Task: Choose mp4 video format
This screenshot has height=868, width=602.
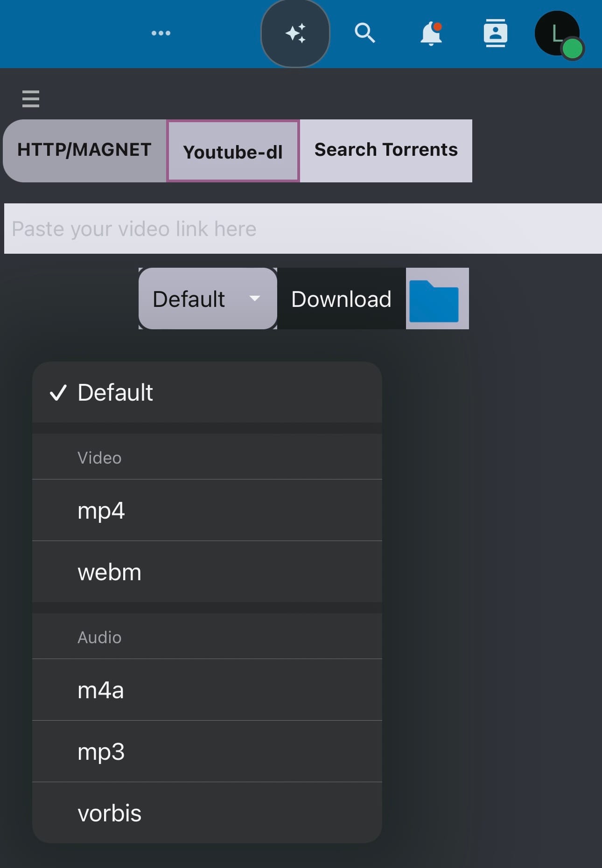Action: coord(207,510)
